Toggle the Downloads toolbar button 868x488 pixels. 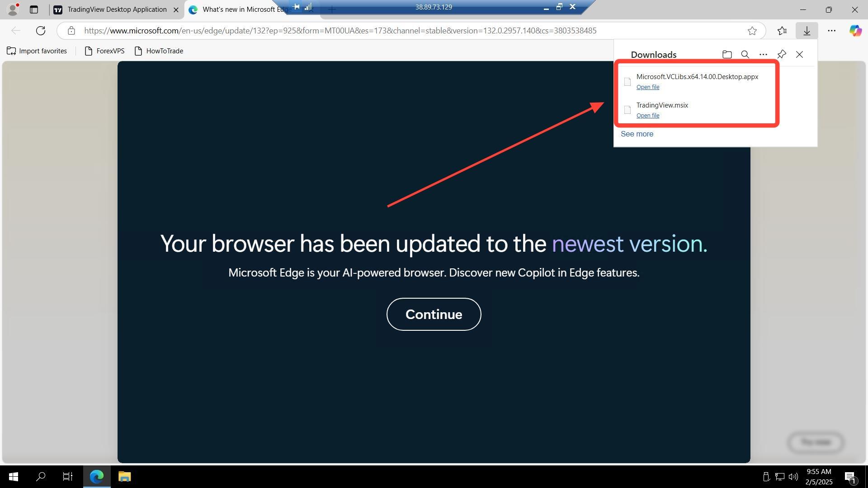tap(807, 31)
